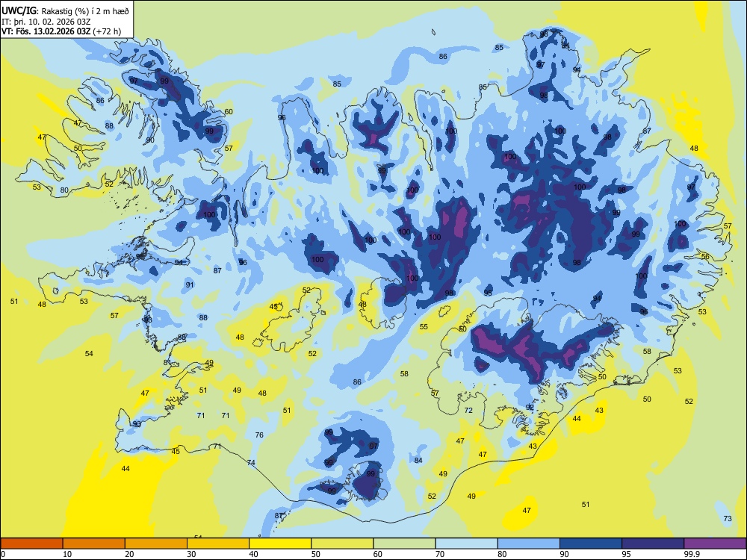Click the dark navy 95–99.9 legend swatch

pos(653,544)
